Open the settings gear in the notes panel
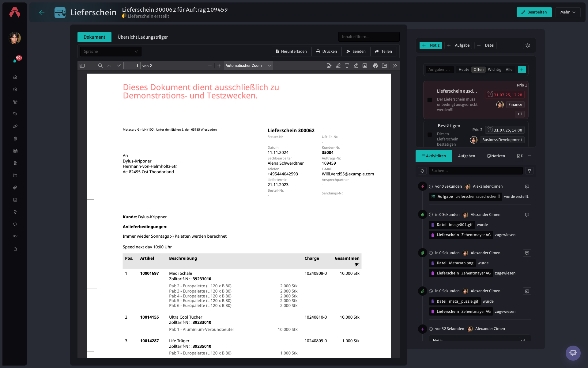 tap(528, 45)
